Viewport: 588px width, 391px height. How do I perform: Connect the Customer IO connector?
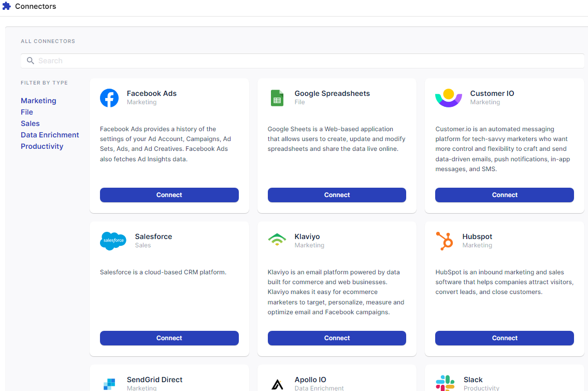[505, 195]
